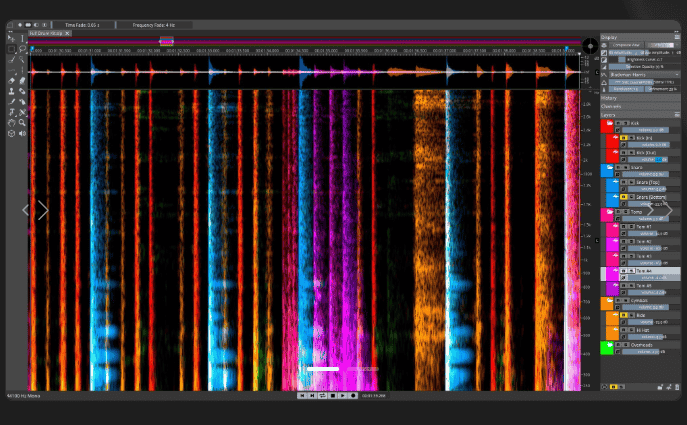
Task: Click the overview bar zoom region handle
Action: [166, 42]
